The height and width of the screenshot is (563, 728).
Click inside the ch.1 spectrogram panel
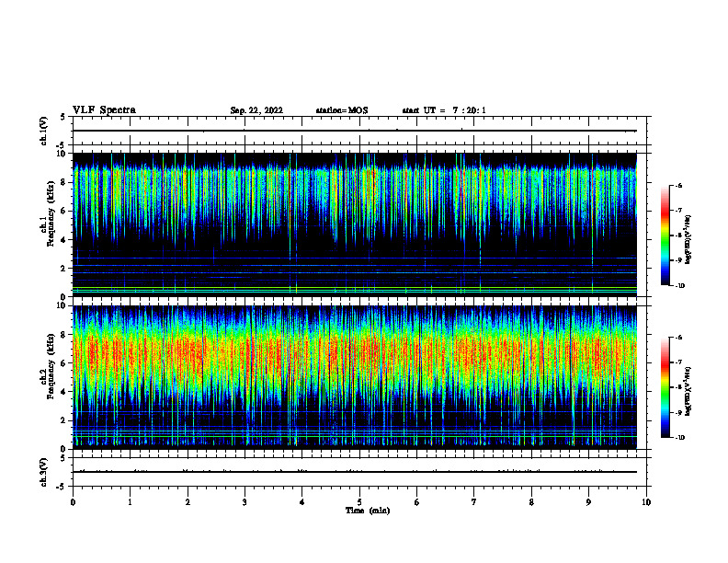[355, 224]
